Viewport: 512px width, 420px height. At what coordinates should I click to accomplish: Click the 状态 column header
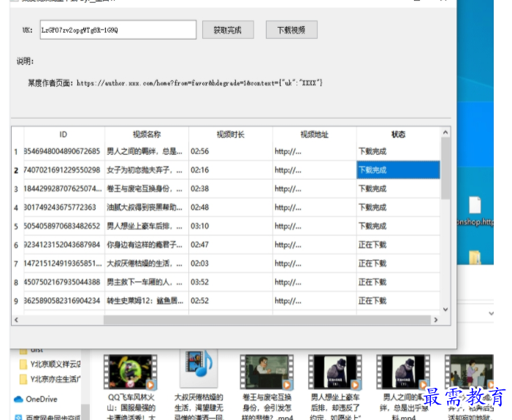[x=398, y=134]
